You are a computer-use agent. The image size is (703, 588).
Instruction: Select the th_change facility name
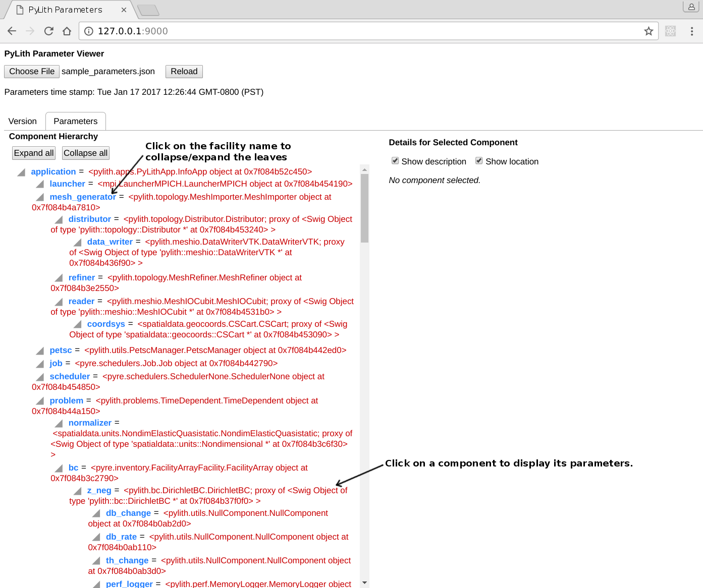[127, 560]
